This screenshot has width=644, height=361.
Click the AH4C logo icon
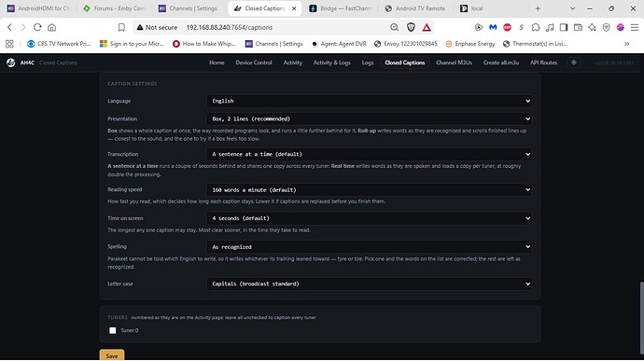coord(11,62)
